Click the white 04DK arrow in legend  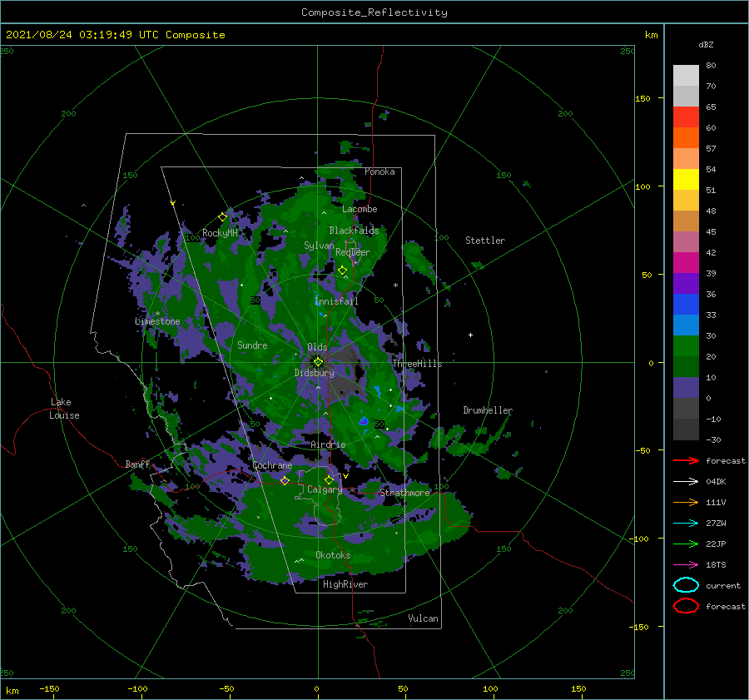(686, 481)
